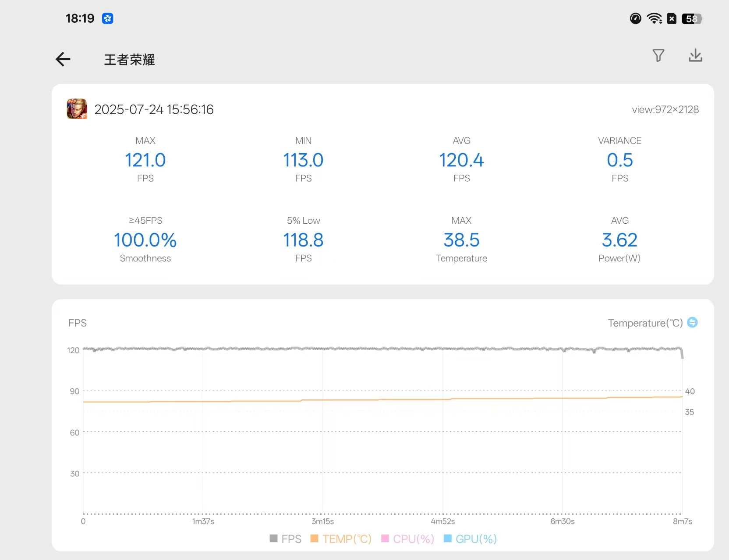Tap the Wi-Fi status bar icon

[655, 18]
